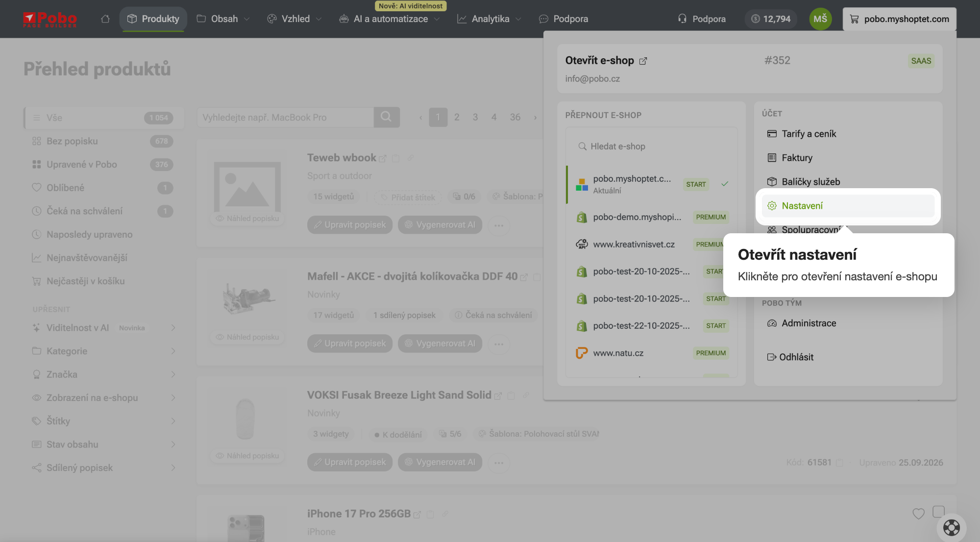Open AI a automatizace dropdown

(x=390, y=19)
